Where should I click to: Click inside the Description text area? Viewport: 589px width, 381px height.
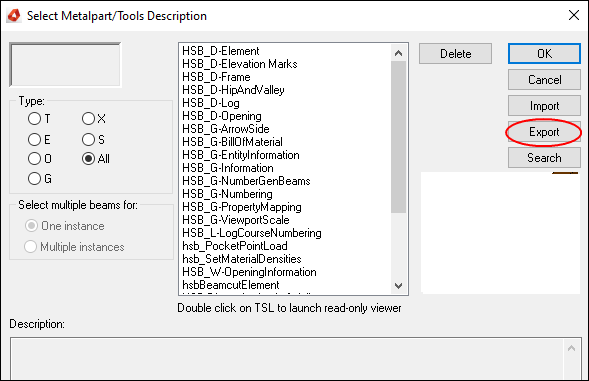[287, 359]
